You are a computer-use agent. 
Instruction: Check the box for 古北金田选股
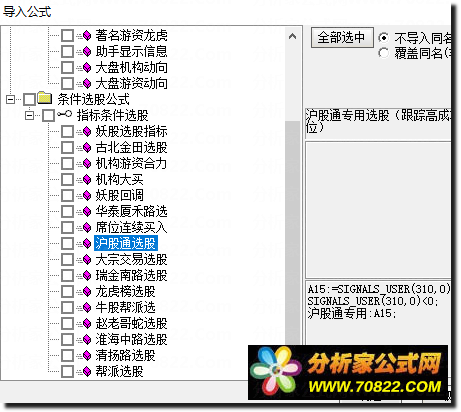click(x=67, y=148)
